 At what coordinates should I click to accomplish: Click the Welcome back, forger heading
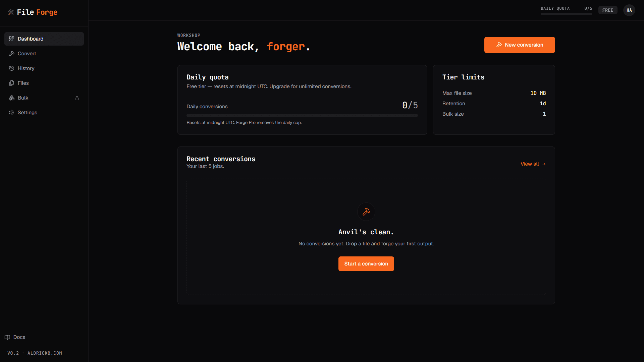coord(244,47)
